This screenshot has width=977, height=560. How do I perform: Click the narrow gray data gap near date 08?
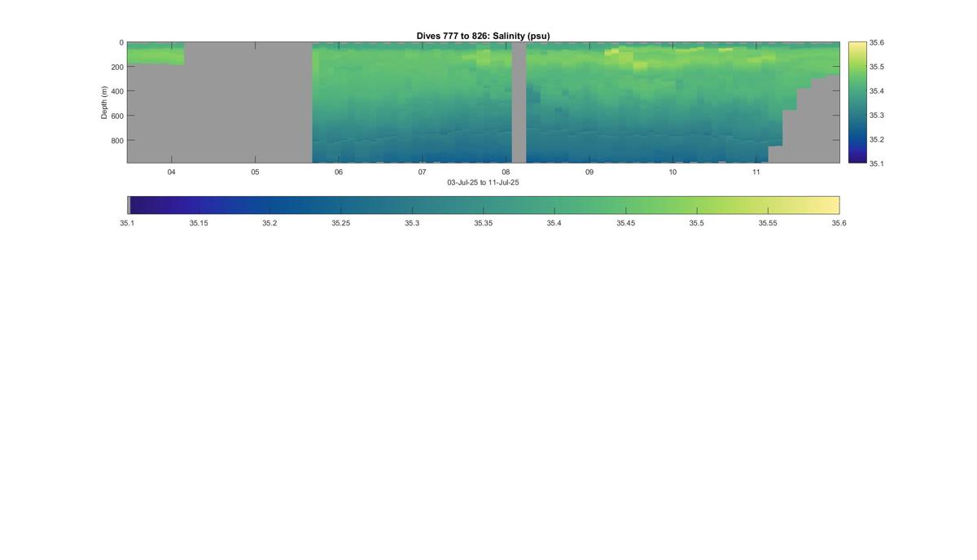(519, 103)
